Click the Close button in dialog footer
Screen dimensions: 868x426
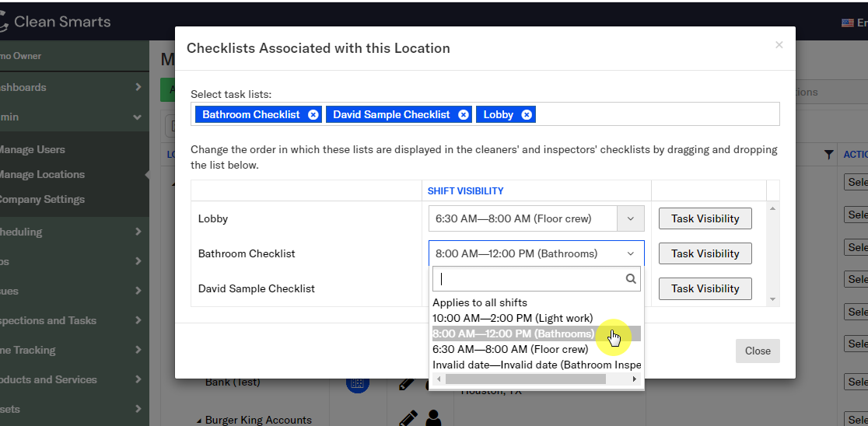[757, 351]
